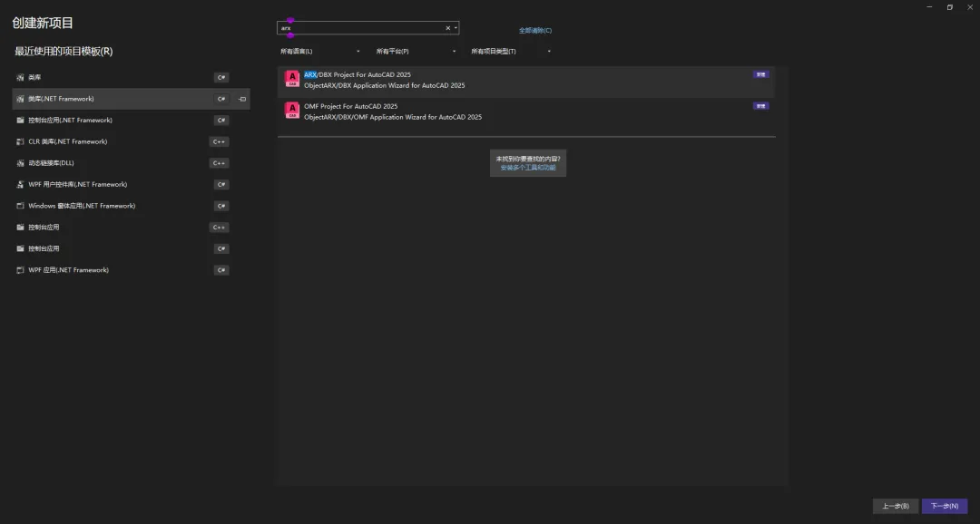Click C# tag on WPF 用户控件库 row
Screen dimensions: 980x524
tap(221, 184)
